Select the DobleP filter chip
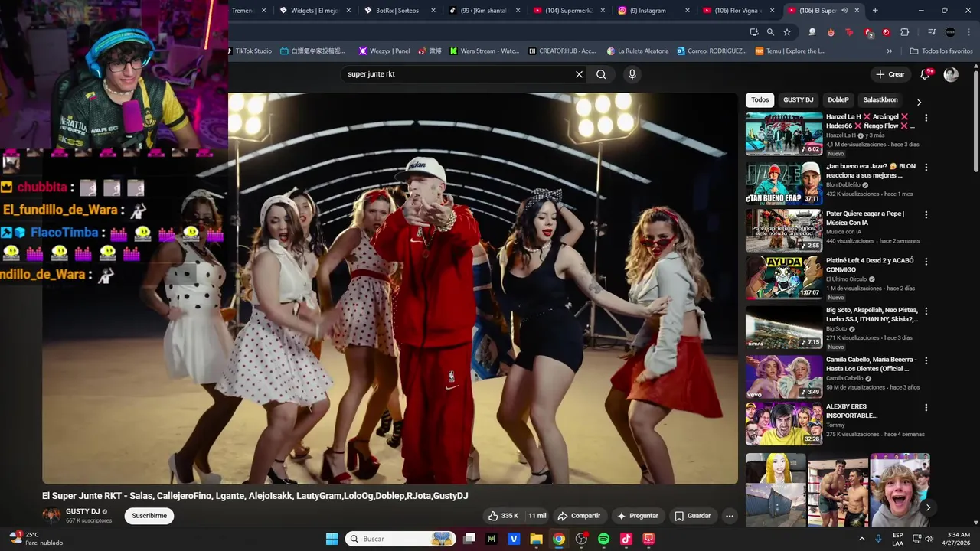This screenshot has height=551, width=980. (x=838, y=99)
